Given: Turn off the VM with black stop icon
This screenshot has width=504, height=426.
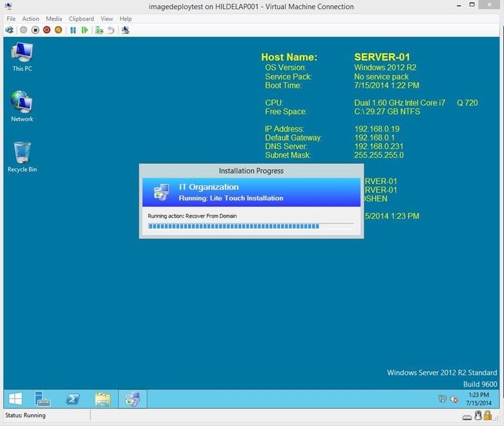Looking at the screenshot, I should click(x=36, y=30).
